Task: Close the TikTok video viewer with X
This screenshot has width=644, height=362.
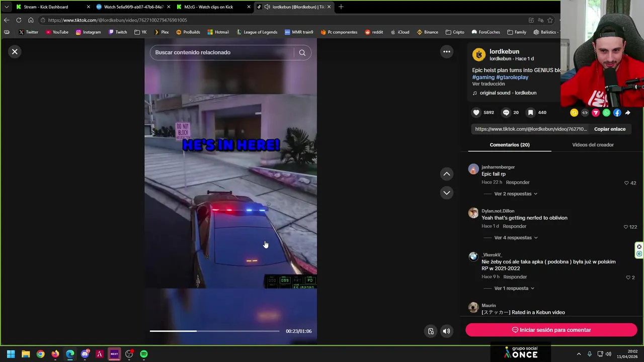Action: (x=15, y=51)
